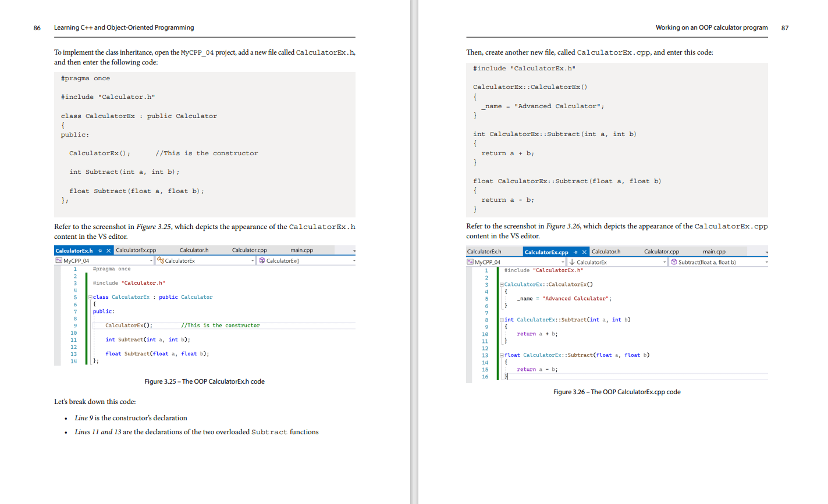
Task: Click '#pragma once' in the page 86 code listing
Action: [x=86, y=78]
